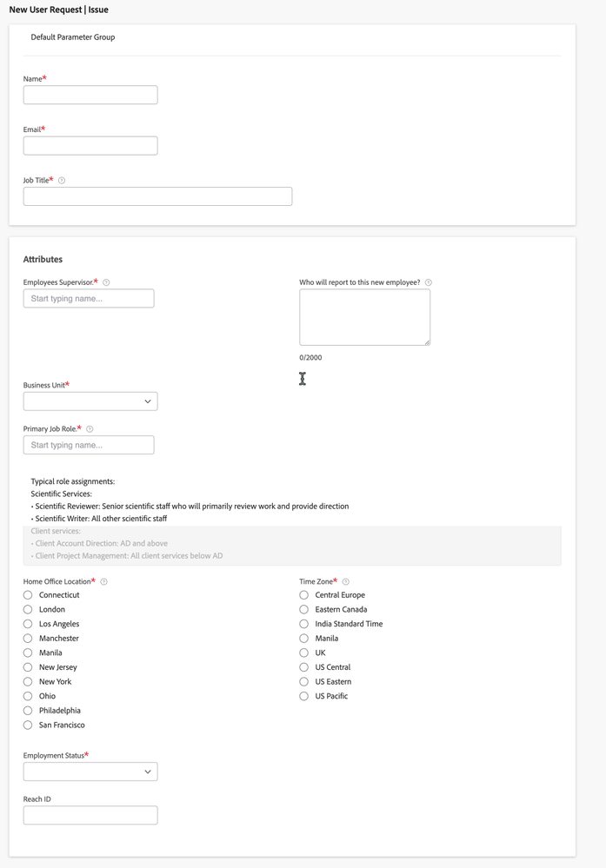Click into the Email field

90,146
